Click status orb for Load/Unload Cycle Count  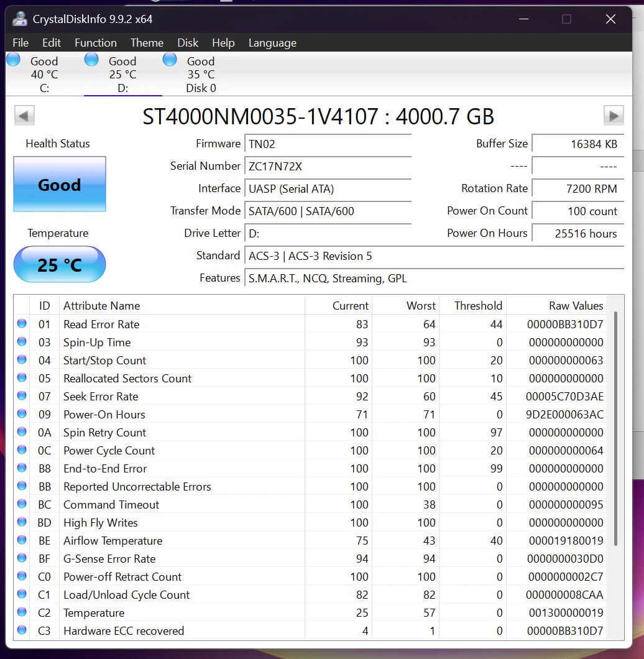point(22,594)
